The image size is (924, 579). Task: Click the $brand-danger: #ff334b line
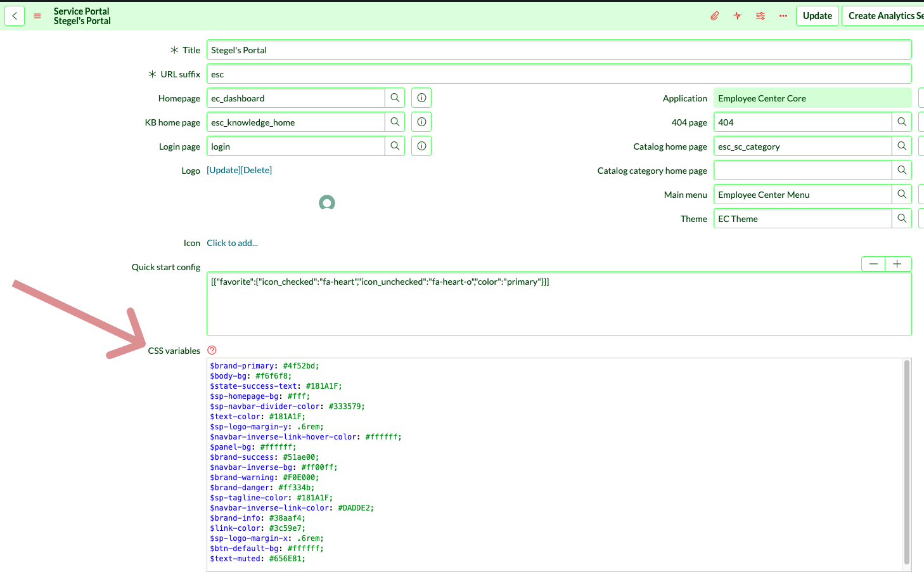pos(262,488)
